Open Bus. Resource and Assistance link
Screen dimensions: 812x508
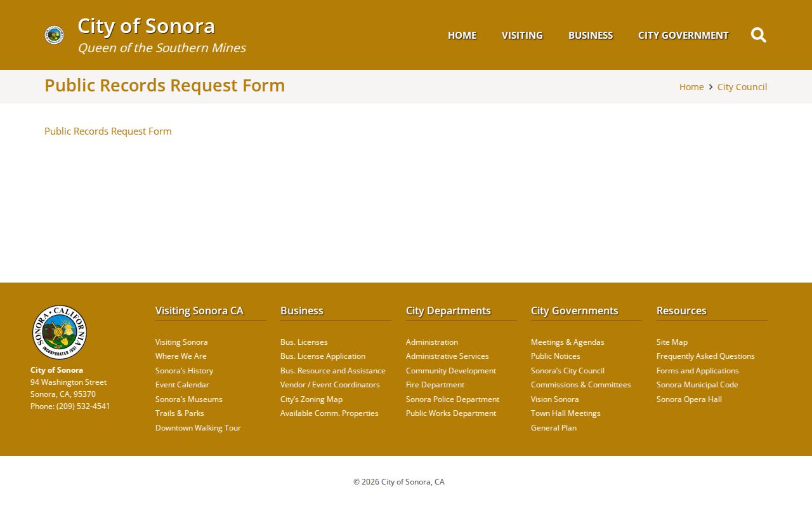click(x=333, y=371)
